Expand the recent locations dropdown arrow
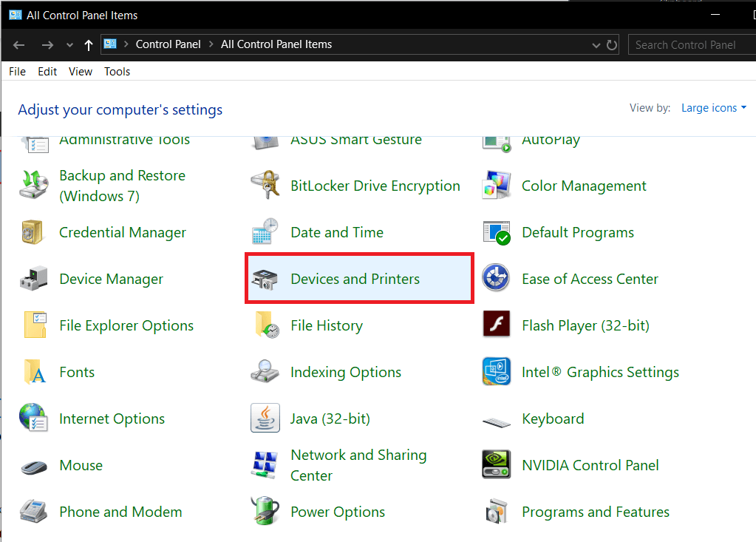Viewport: 756px width, 542px height. click(x=70, y=45)
